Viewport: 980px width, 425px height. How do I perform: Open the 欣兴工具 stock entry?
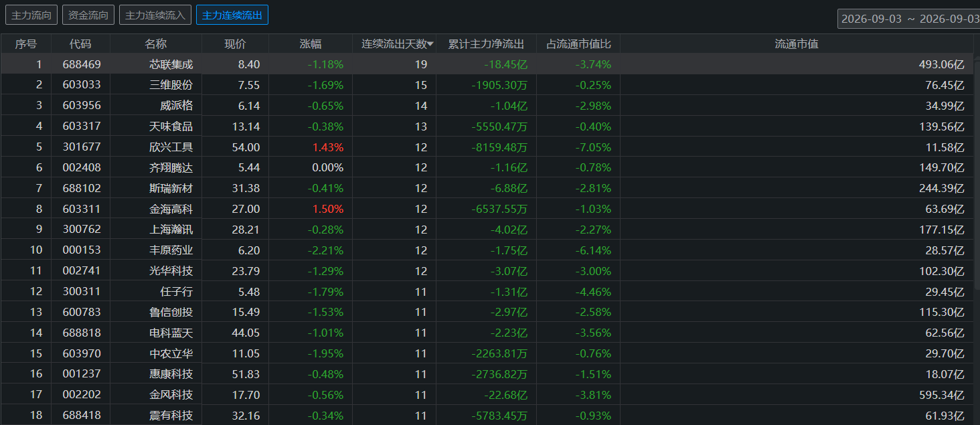171,147
